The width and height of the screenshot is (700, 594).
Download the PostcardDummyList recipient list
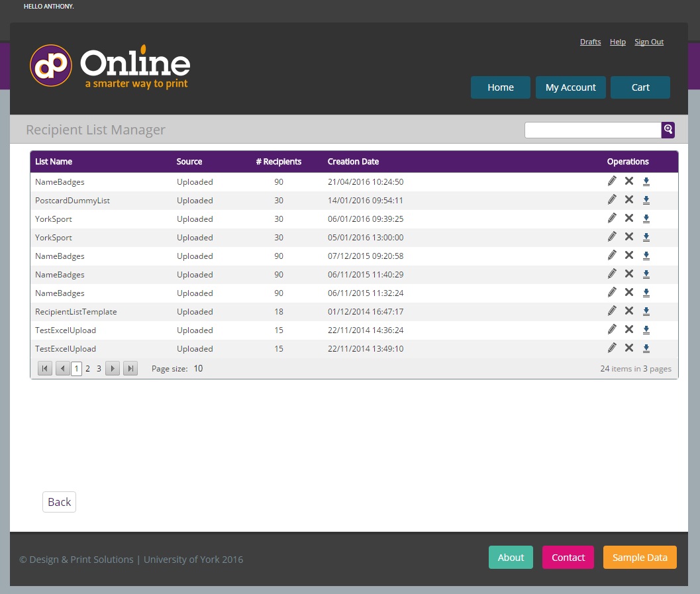[x=646, y=201]
